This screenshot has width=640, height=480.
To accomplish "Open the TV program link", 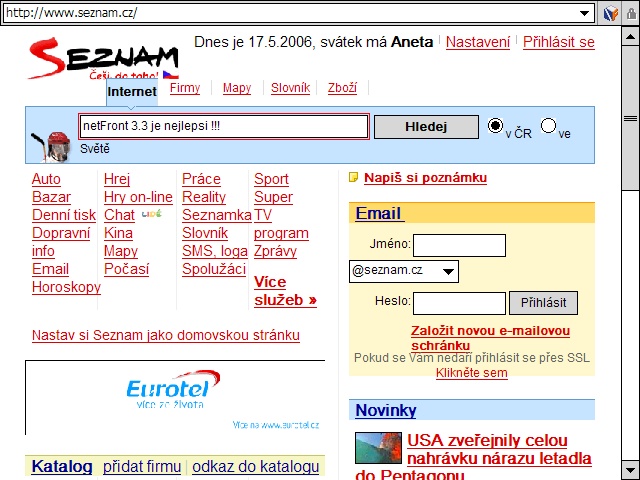I will tap(281, 224).
